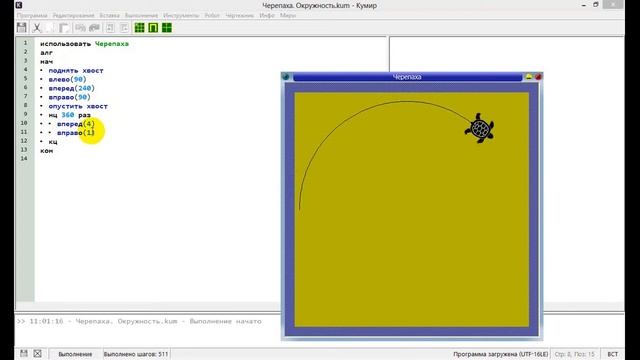The image size is (640, 360).
Task: Click the decrease indent toolbar icon
Action: tap(124, 28)
